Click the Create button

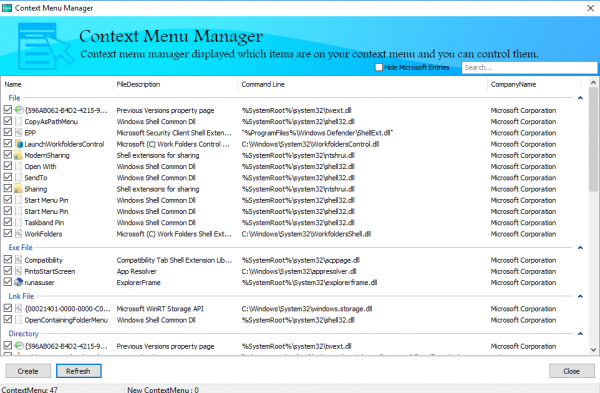point(28,371)
